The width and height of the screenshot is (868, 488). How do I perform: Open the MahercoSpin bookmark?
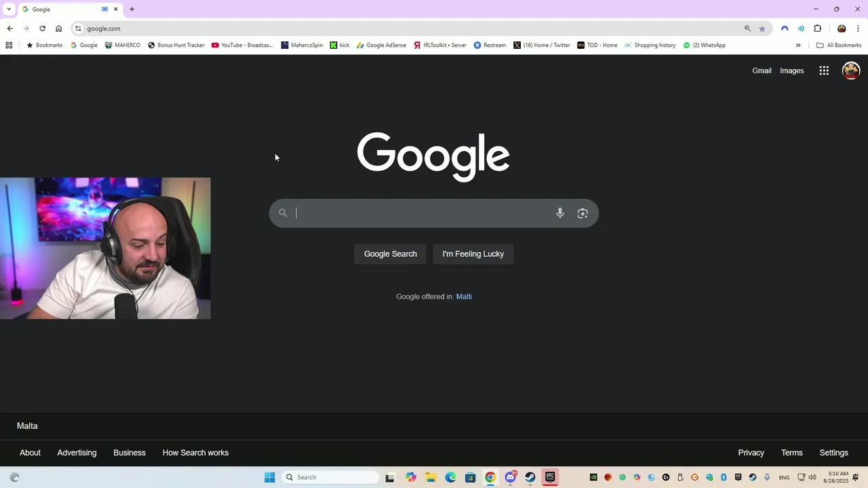(x=302, y=45)
